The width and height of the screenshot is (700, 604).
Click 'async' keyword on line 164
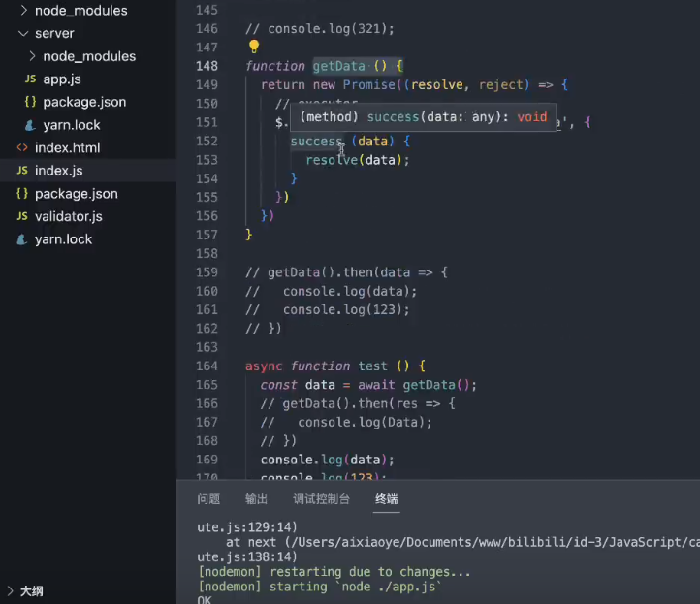pos(264,366)
